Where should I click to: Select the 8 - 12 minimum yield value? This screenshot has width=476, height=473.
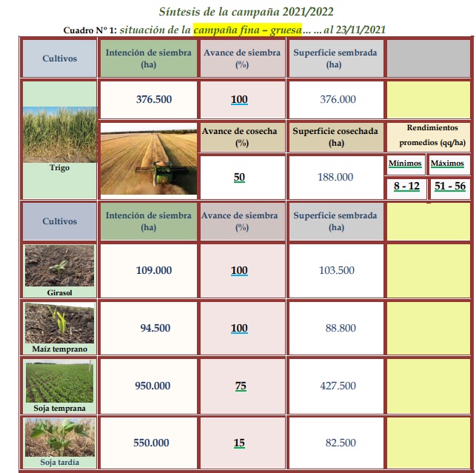406,187
